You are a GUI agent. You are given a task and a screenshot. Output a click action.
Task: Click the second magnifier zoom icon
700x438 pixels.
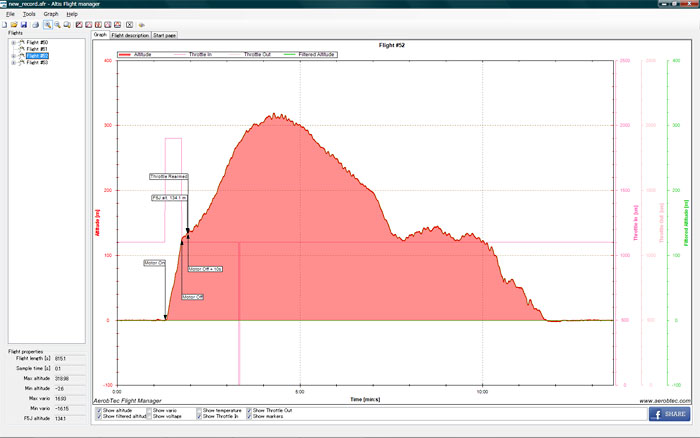[58, 25]
